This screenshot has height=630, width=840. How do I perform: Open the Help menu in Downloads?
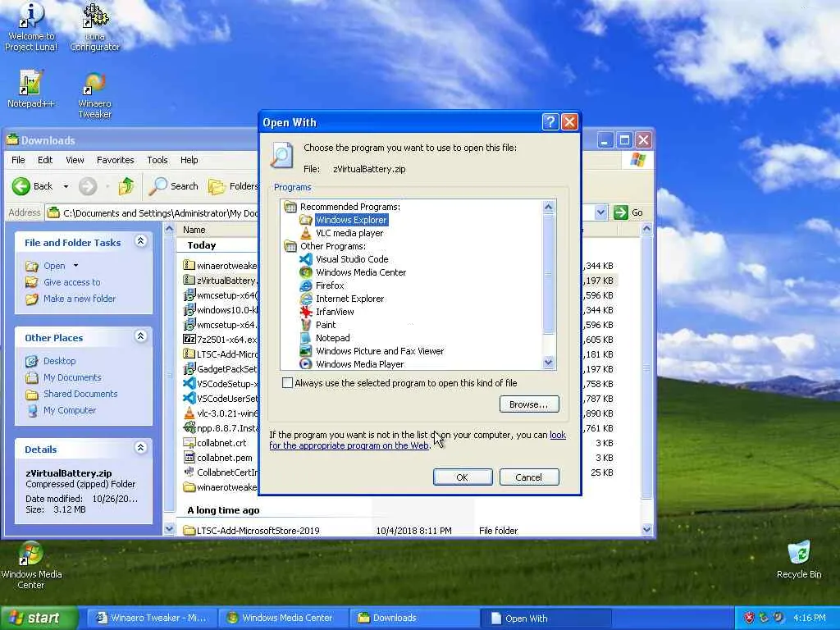pos(189,160)
